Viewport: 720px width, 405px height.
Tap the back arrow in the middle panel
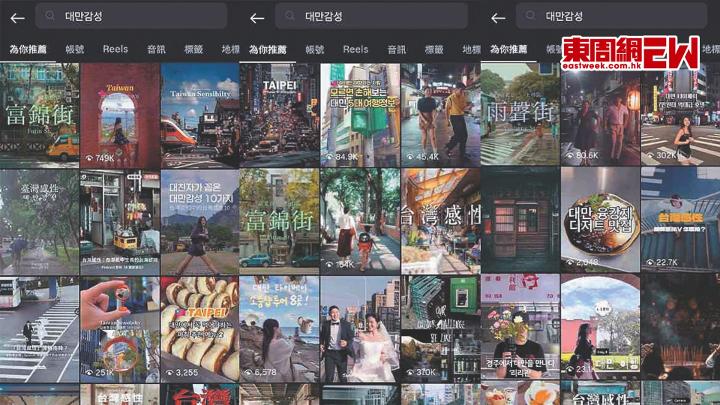[x=257, y=17]
